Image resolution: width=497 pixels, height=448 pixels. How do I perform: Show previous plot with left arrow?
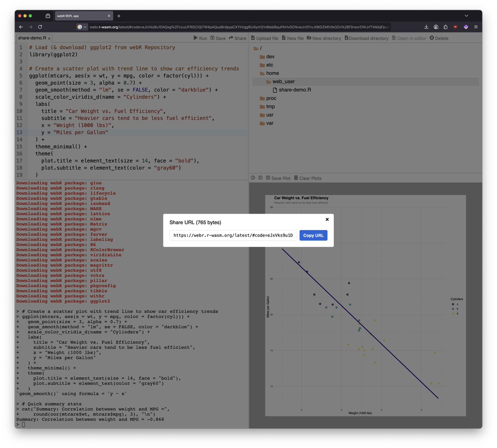tap(253, 178)
